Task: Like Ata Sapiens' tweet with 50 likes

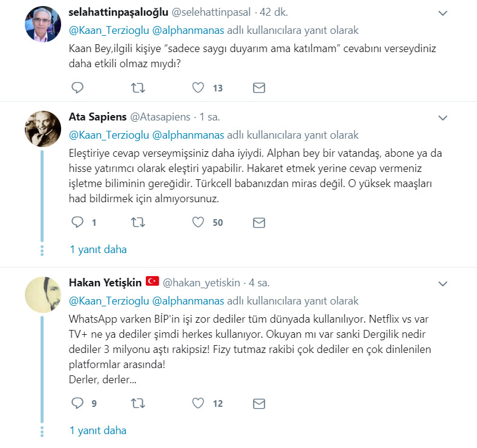Action: coord(198,222)
